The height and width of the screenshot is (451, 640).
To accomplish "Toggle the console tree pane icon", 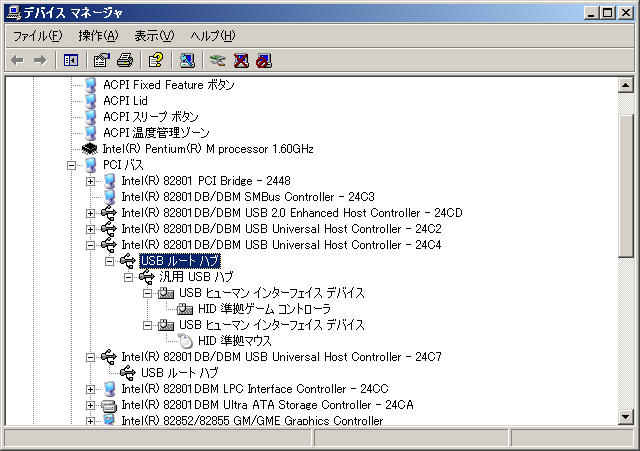I will tap(71, 61).
